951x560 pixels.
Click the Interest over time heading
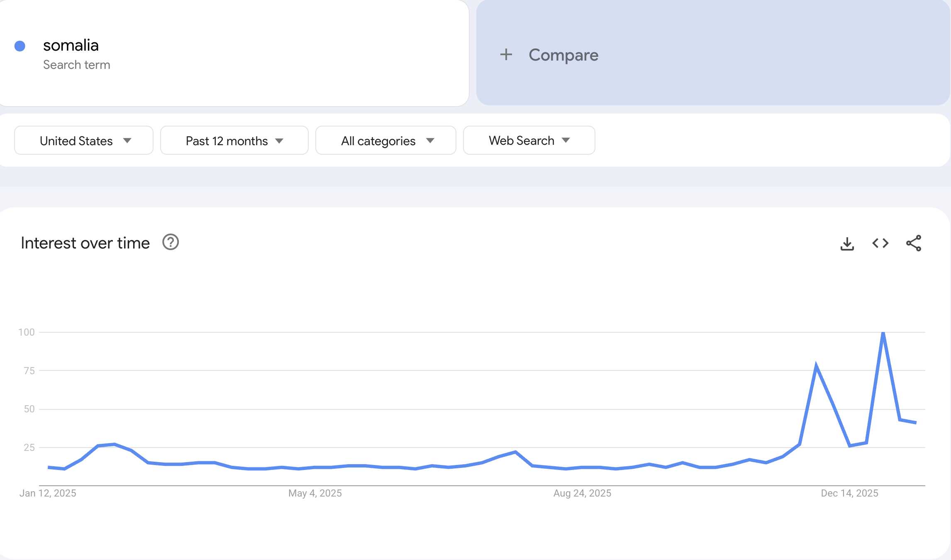coord(85,243)
